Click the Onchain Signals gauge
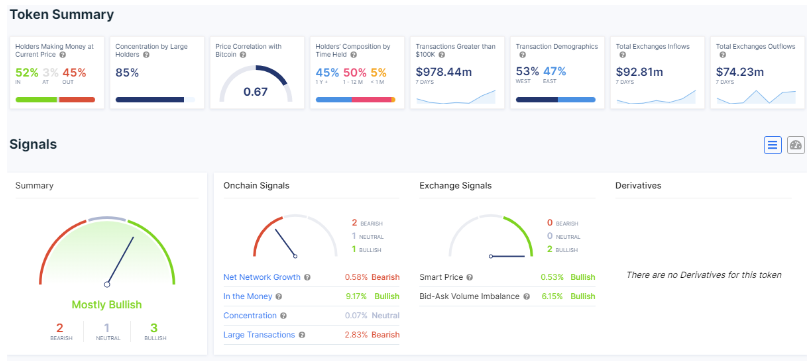 (x=295, y=236)
